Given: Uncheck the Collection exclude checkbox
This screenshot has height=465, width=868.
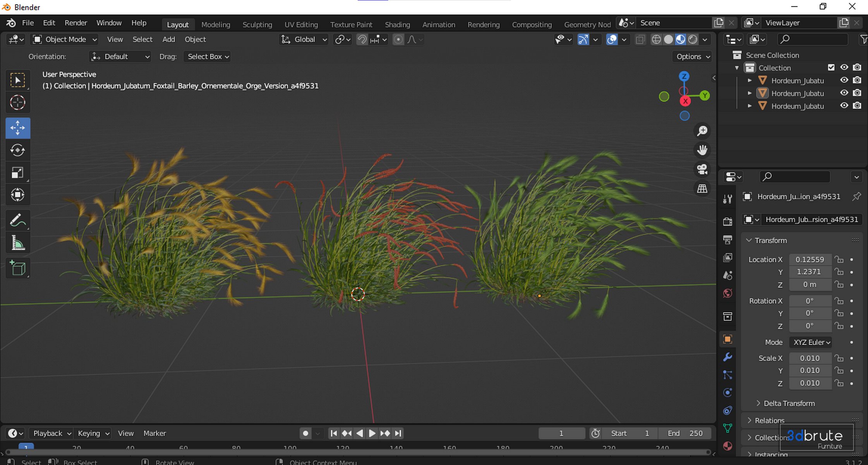Looking at the screenshot, I should point(831,67).
